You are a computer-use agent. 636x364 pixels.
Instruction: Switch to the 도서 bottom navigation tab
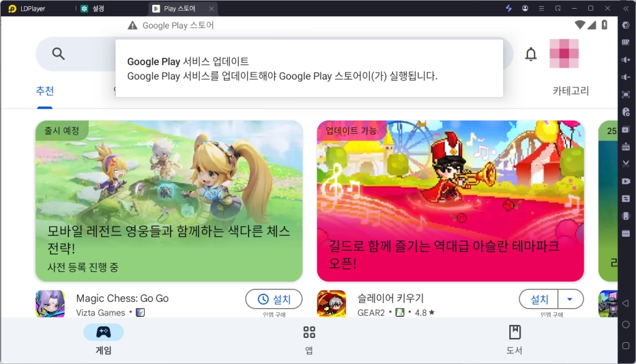point(514,340)
